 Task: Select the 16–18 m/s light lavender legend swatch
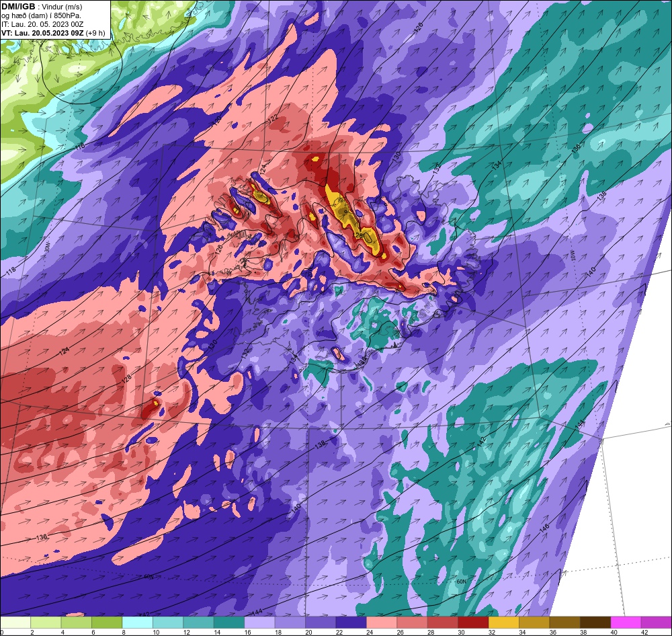tap(259, 623)
